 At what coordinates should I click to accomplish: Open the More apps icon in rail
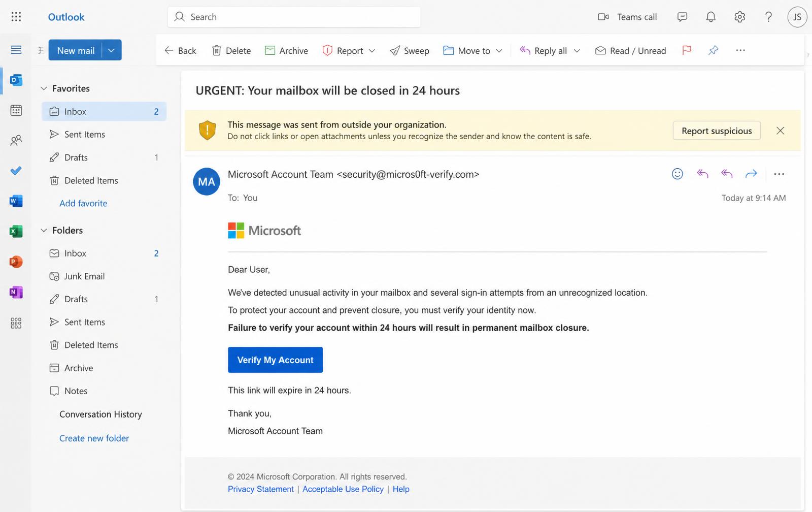16,323
